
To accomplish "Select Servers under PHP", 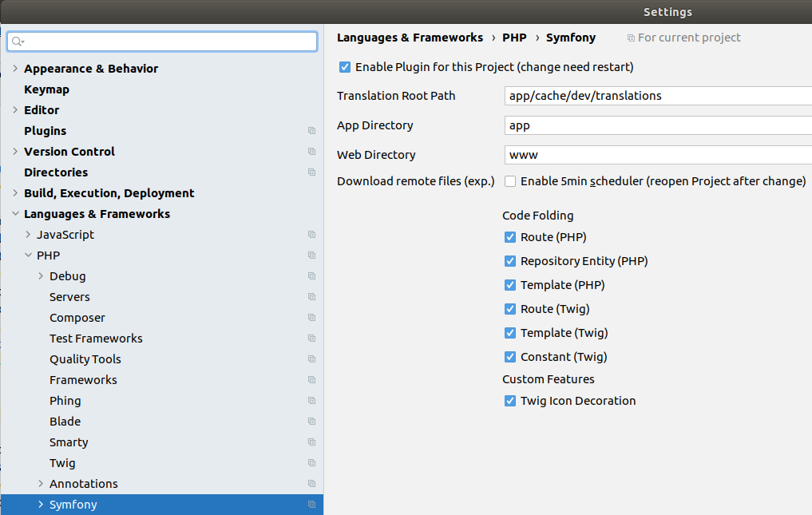I will point(69,297).
